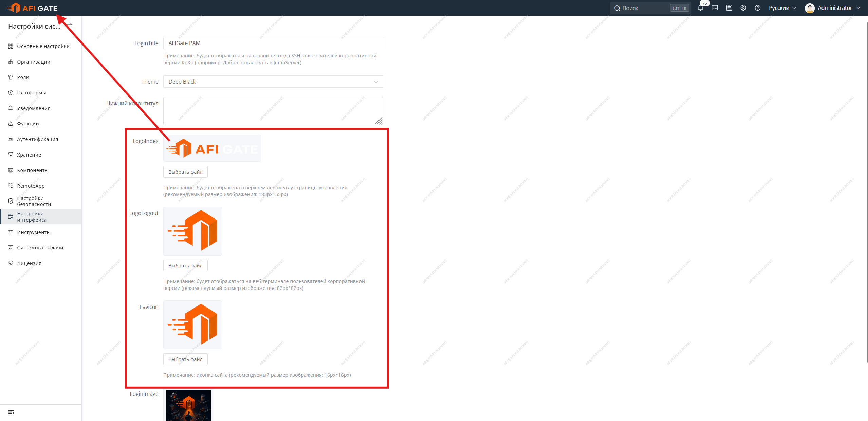
Task: Open the web terminal icon in header
Action: pyautogui.click(x=715, y=8)
